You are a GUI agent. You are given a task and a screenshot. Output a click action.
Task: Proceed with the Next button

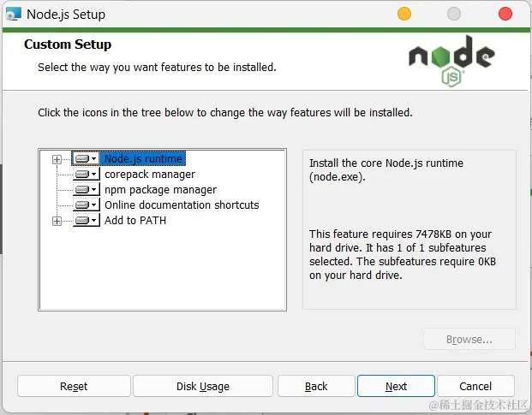pyautogui.click(x=396, y=386)
